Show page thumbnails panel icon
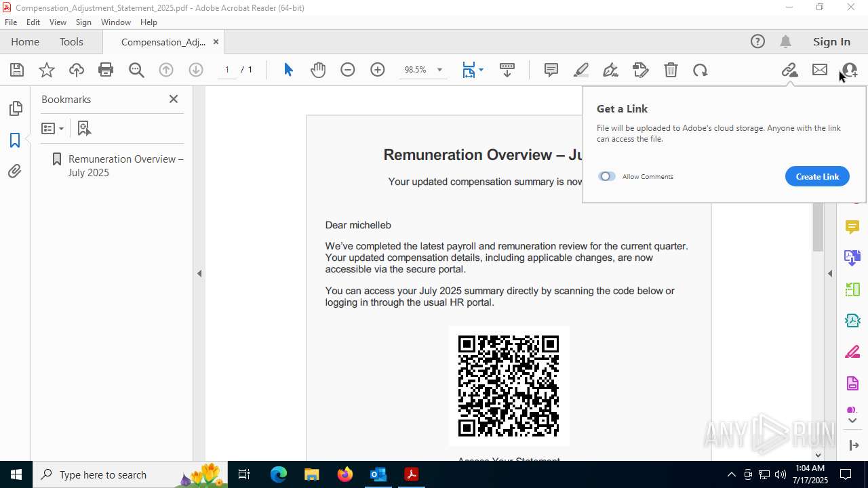 15,108
